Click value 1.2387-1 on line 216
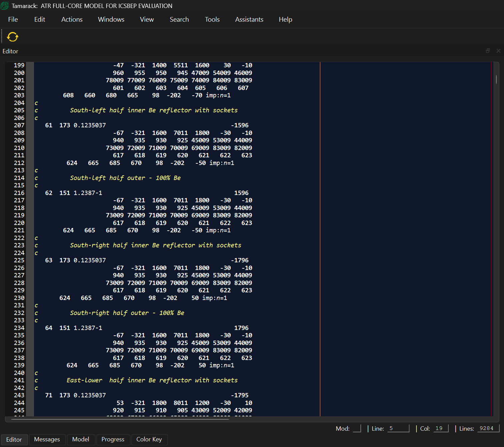Screen dimensions: 504x447 [x=88, y=193]
